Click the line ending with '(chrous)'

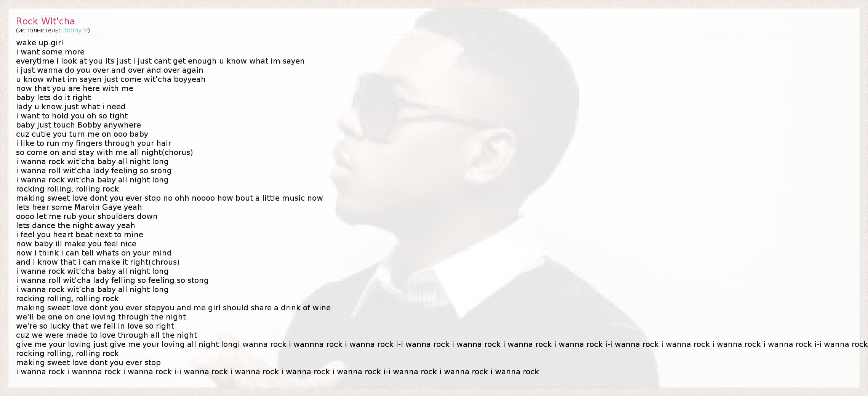pyautogui.click(x=98, y=262)
